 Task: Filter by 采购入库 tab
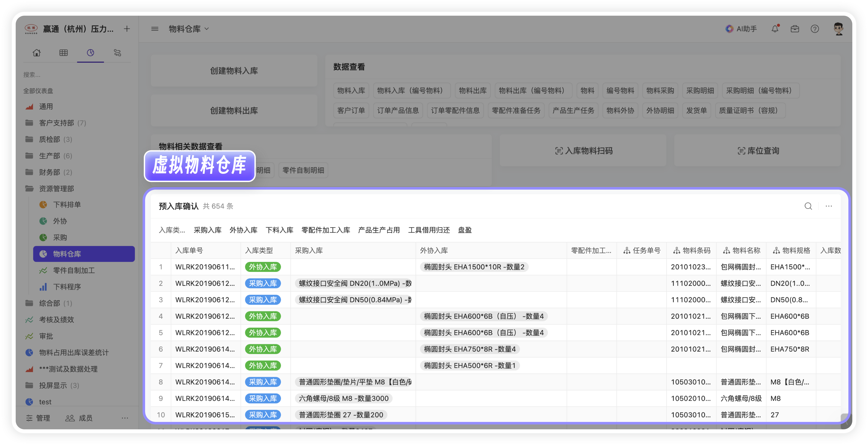coord(208,230)
